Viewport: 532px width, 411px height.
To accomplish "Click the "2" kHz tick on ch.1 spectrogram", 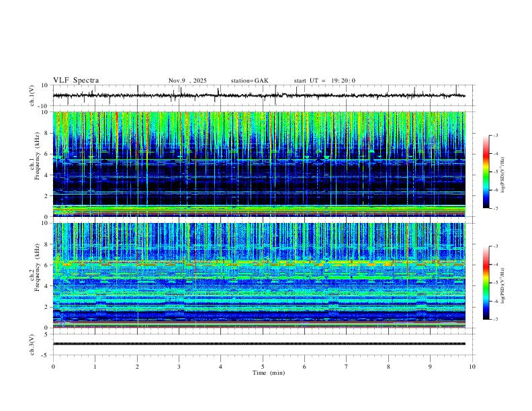I will [x=47, y=196].
